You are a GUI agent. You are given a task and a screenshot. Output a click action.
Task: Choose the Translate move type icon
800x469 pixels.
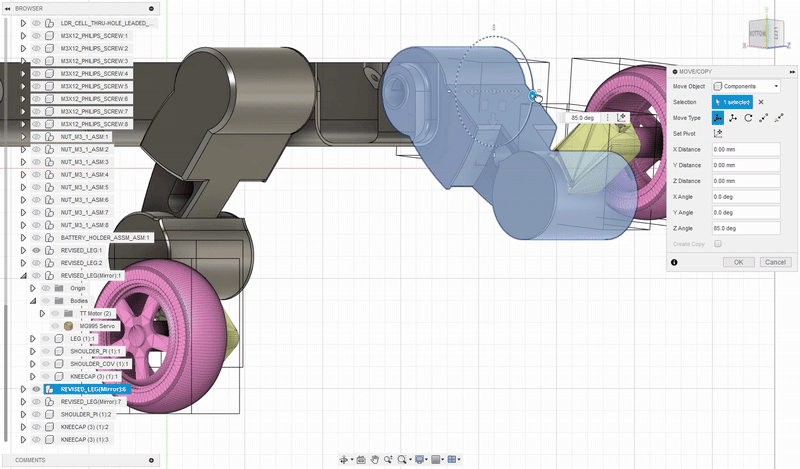point(733,118)
